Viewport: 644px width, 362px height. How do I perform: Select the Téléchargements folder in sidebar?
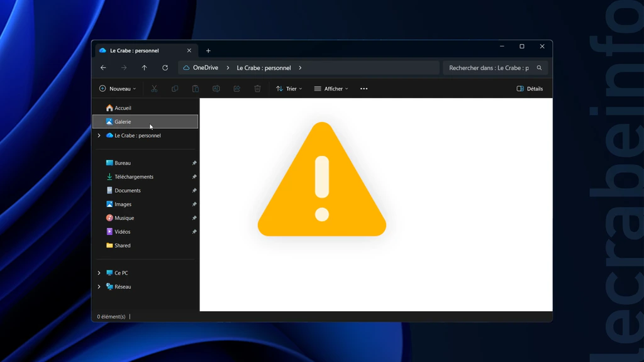point(133,177)
